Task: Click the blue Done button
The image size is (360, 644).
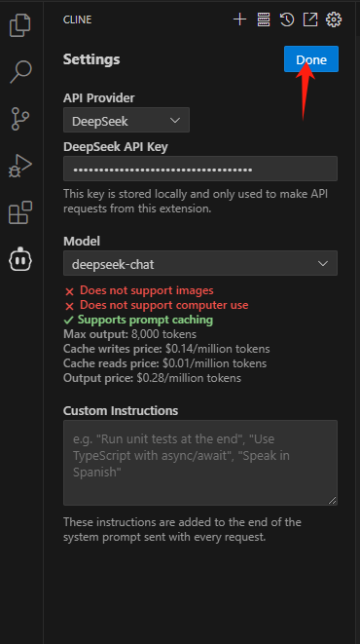Action: click(x=311, y=59)
